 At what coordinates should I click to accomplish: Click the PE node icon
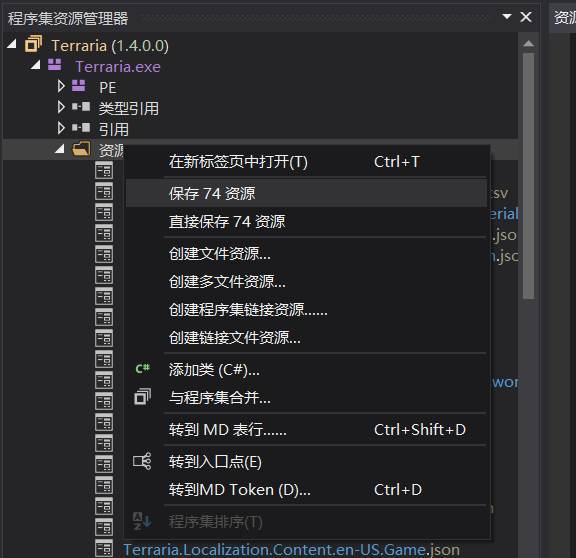click(79, 86)
